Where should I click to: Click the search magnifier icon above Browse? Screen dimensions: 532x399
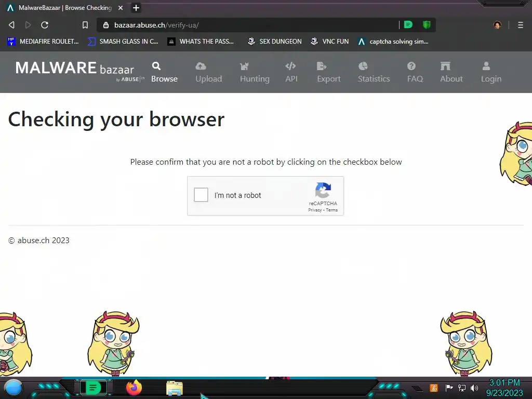point(156,66)
